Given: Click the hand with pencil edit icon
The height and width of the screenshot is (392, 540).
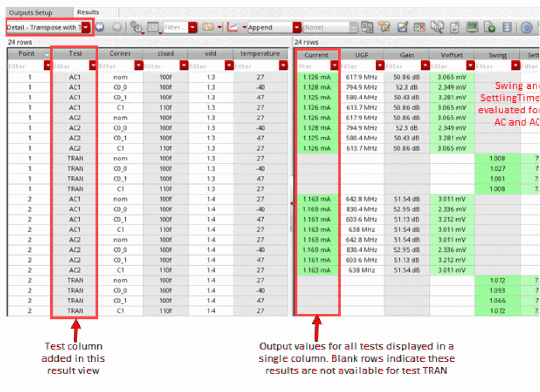Looking at the screenshot, I should click(x=385, y=27).
